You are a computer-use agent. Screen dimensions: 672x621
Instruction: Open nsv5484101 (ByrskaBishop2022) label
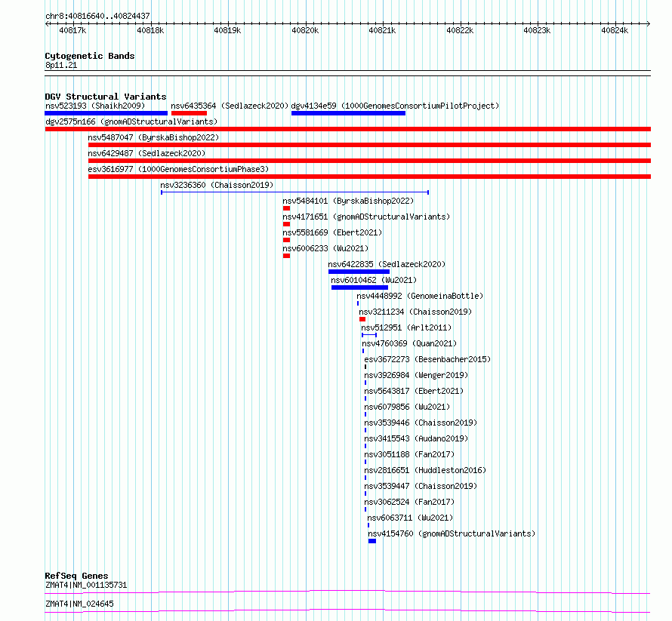pos(348,201)
